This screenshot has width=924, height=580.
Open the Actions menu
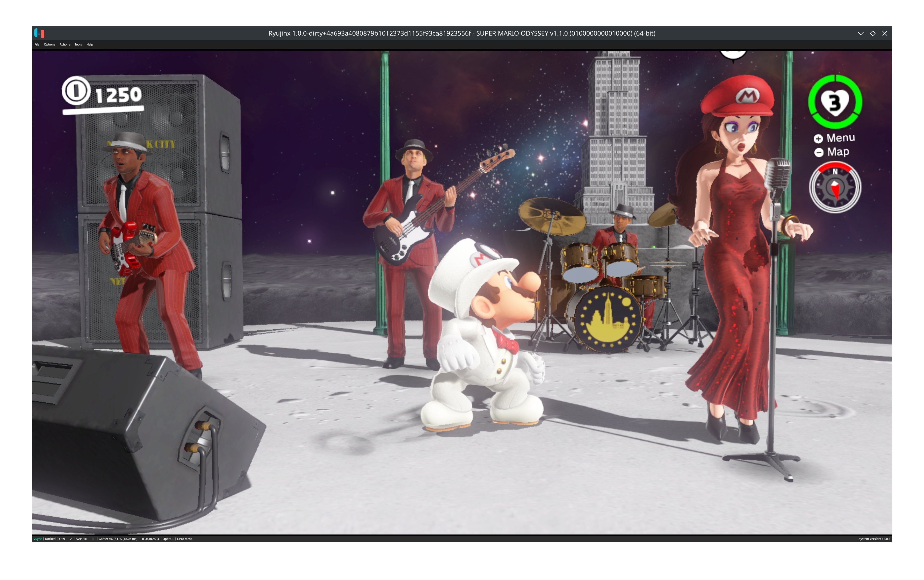(x=65, y=45)
